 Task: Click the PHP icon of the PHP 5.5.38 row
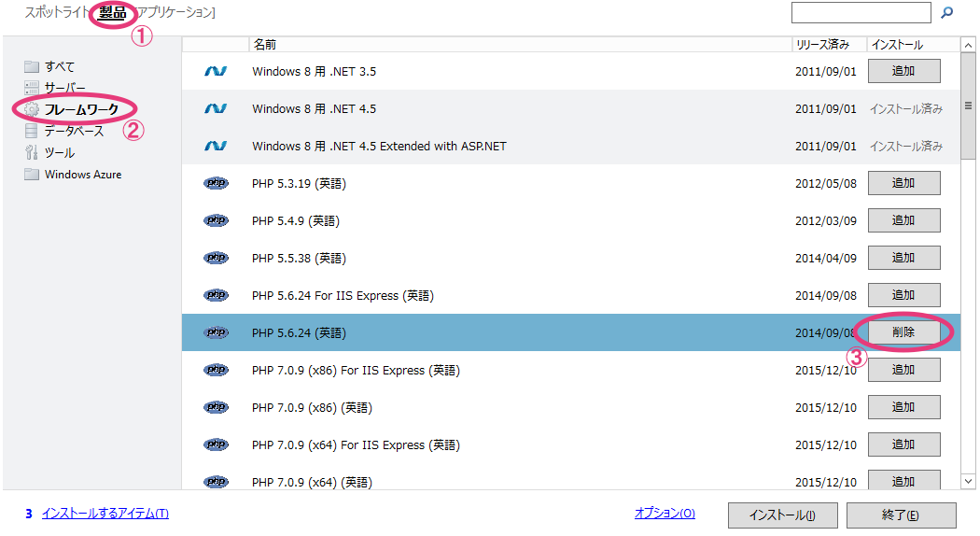(217, 258)
